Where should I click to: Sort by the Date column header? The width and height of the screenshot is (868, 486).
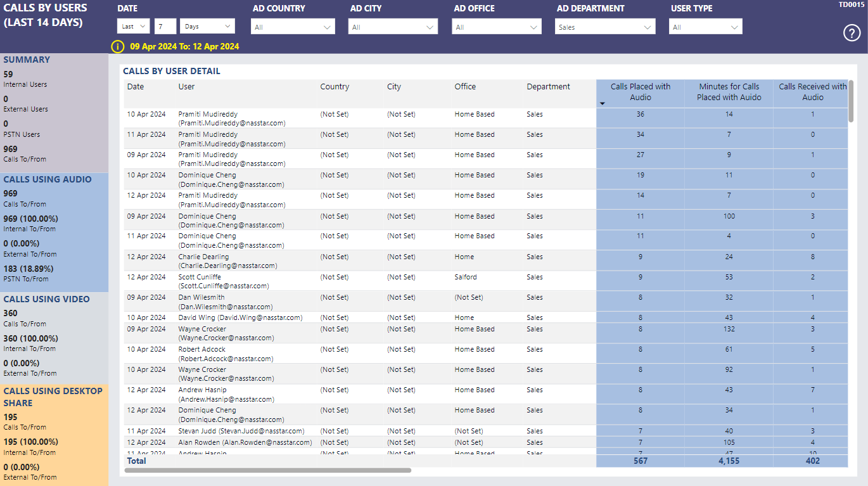click(136, 87)
